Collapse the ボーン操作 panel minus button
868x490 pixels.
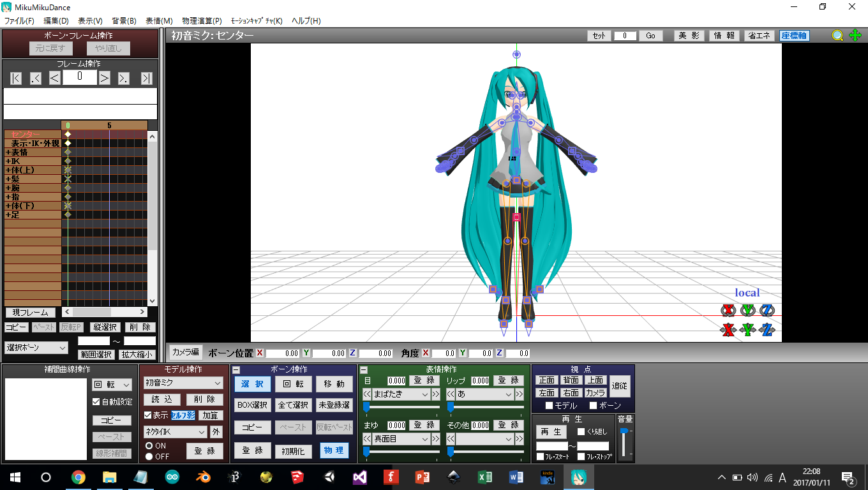(x=236, y=369)
